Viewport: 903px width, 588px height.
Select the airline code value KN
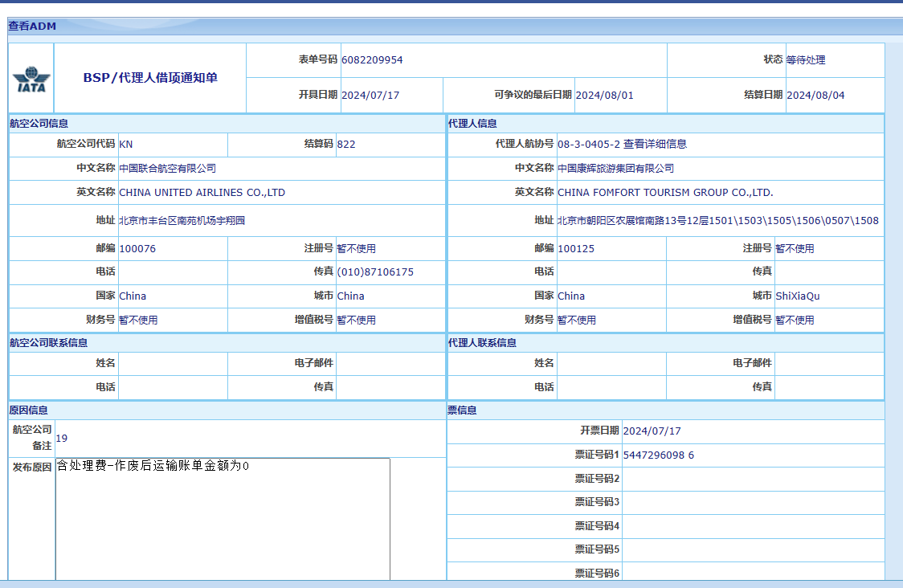click(126, 145)
